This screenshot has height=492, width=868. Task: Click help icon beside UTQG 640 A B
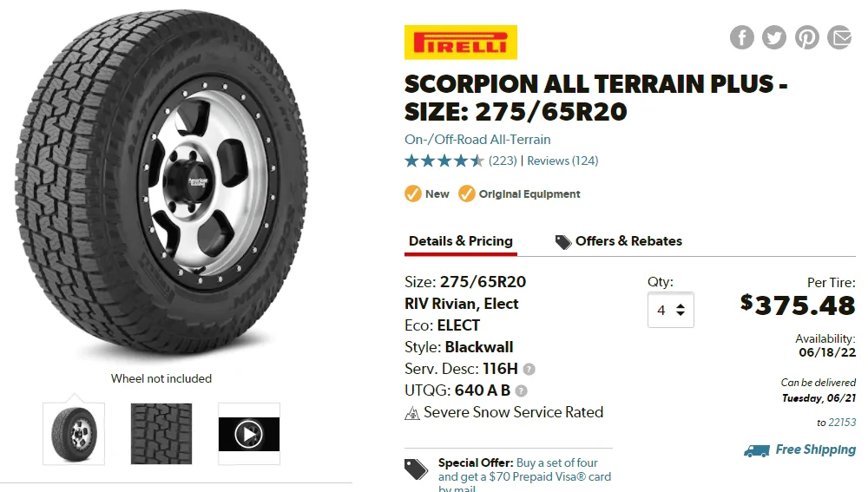pyautogui.click(x=522, y=391)
